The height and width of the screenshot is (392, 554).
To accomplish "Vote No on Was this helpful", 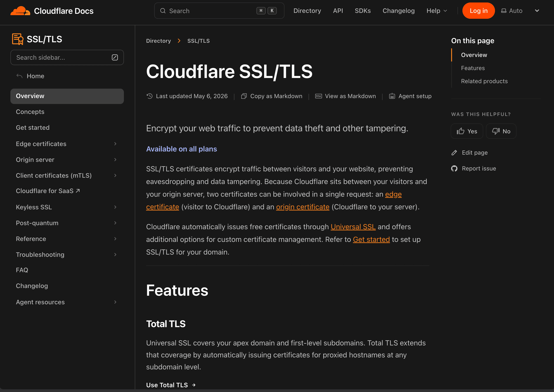I will [x=501, y=131].
